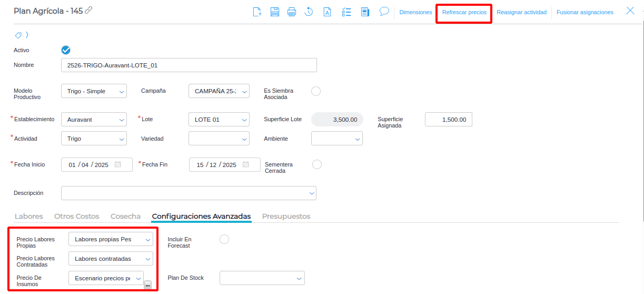Viewport: 644px width, 294px height.
Task: Enable Incluir En Forecast checkbox
Action: [224, 239]
